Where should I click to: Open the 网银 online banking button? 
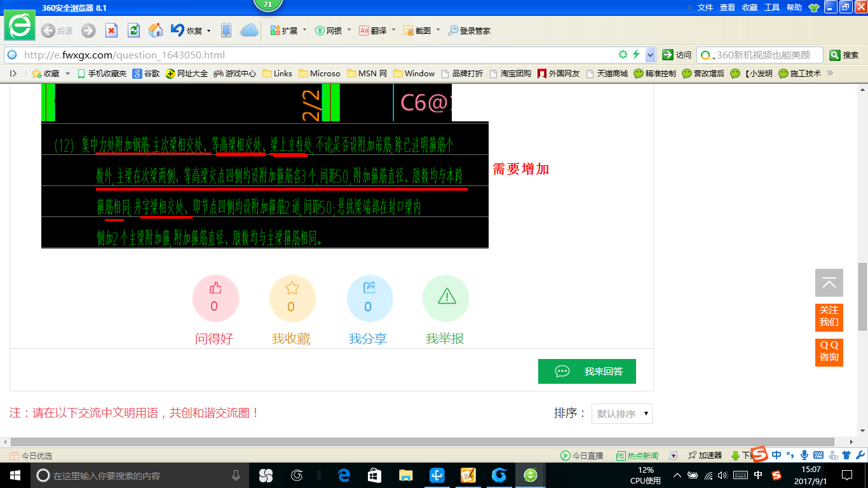(329, 30)
